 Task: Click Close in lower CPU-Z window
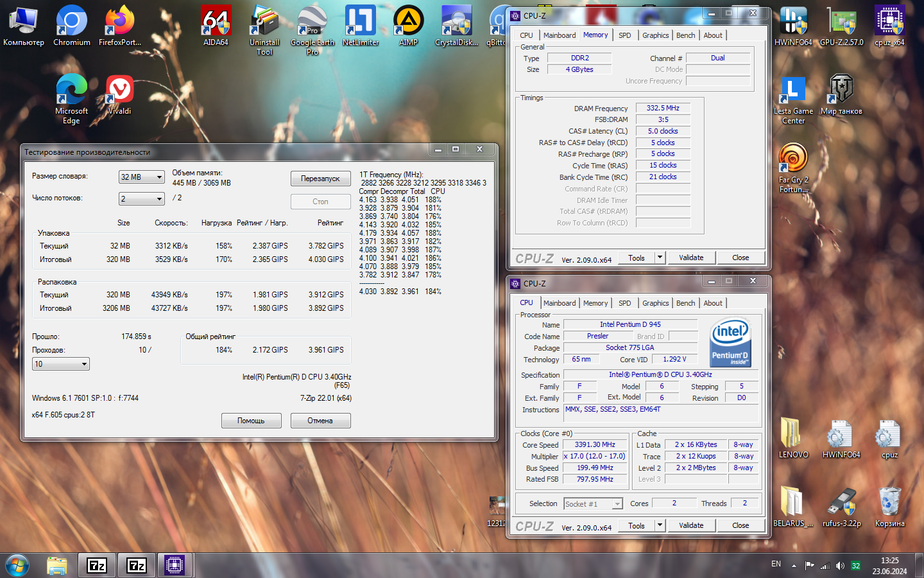740,525
